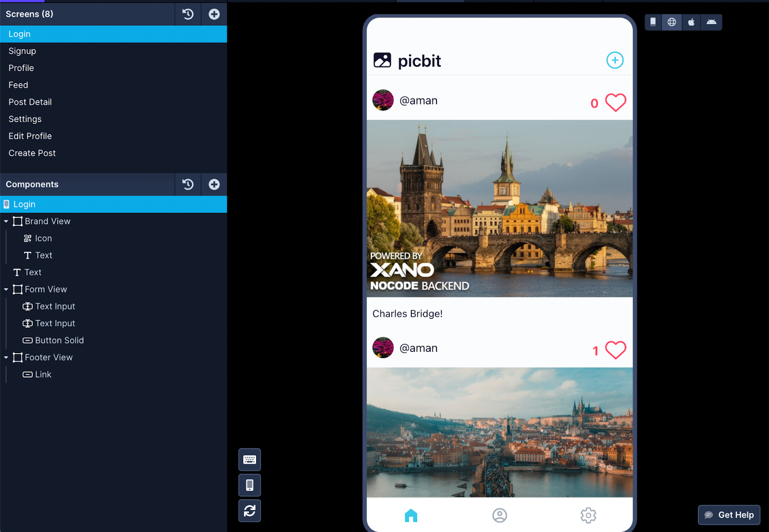Viewport: 769px width, 532px height.
Task: Click the add component plus icon
Action: click(214, 185)
